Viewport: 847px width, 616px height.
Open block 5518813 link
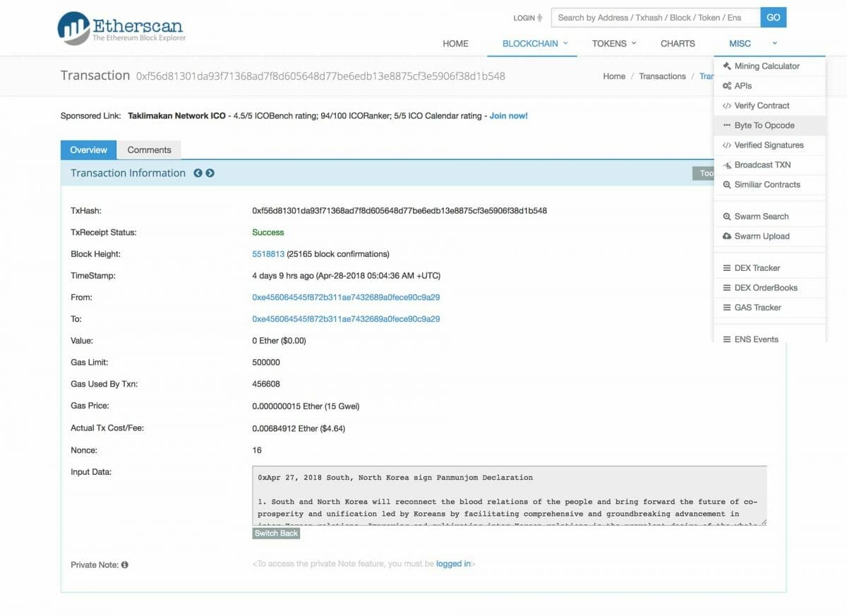(268, 254)
